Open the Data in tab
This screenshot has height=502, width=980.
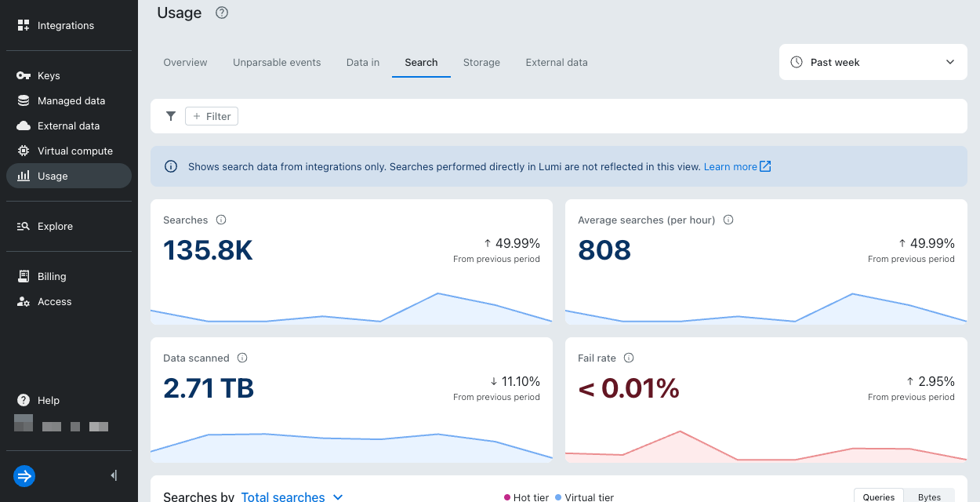[363, 62]
